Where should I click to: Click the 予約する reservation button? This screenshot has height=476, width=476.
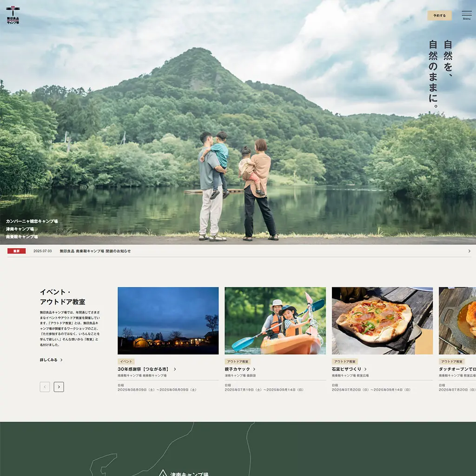point(439,15)
